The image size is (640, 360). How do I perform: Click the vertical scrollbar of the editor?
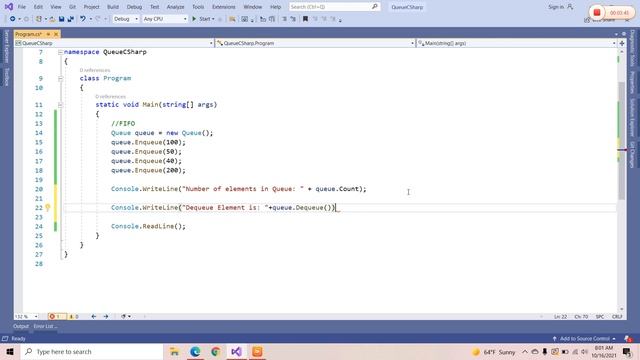(x=622, y=141)
